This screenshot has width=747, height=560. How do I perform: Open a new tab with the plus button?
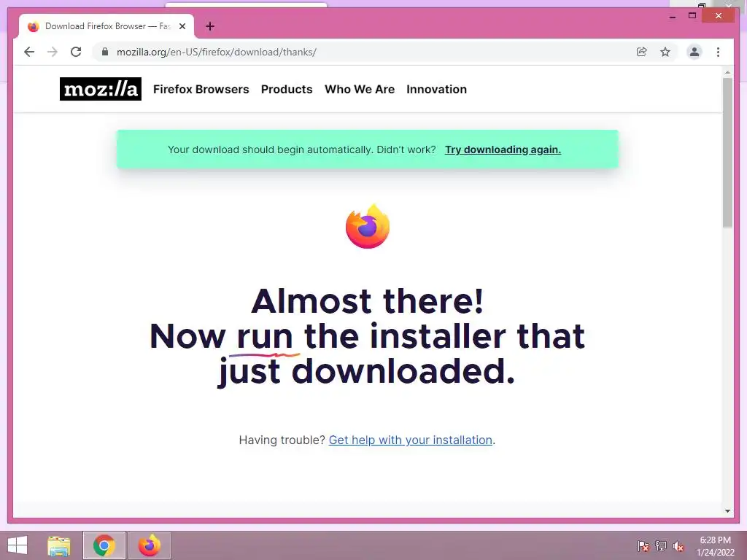pyautogui.click(x=210, y=27)
